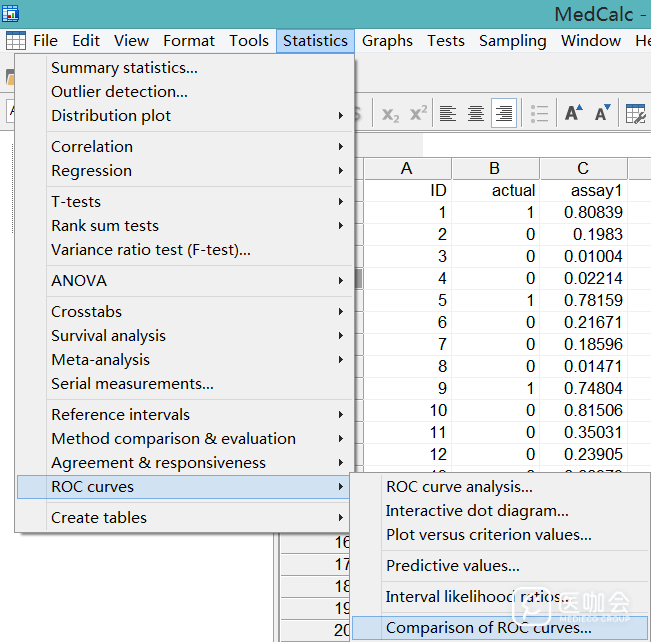Screen dimensions: 651x642
Task: Click the bullet list icon
Action: (x=540, y=114)
